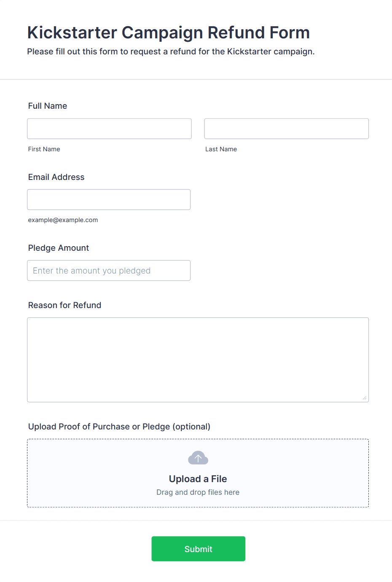Click the Upload Proof of Purchase label

tap(119, 426)
